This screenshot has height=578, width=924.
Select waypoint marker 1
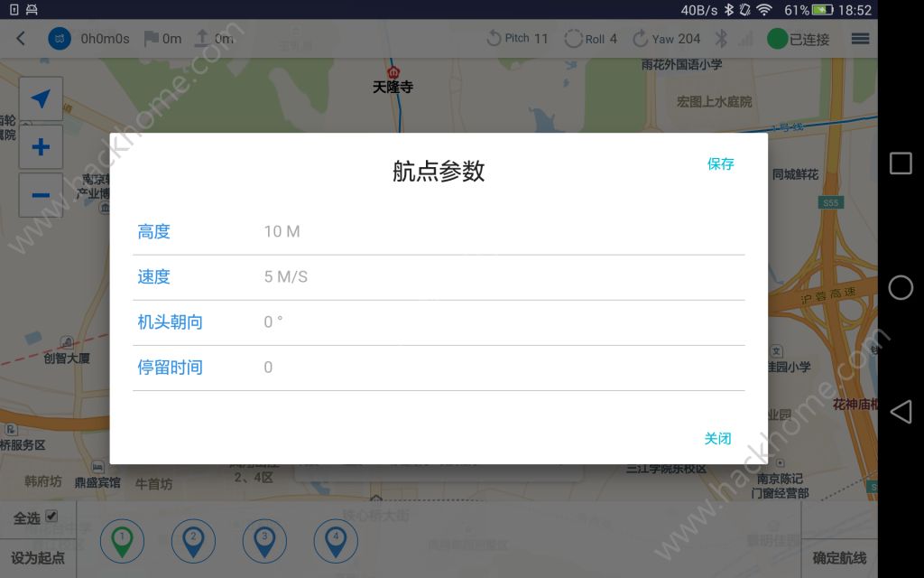point(122,542)
